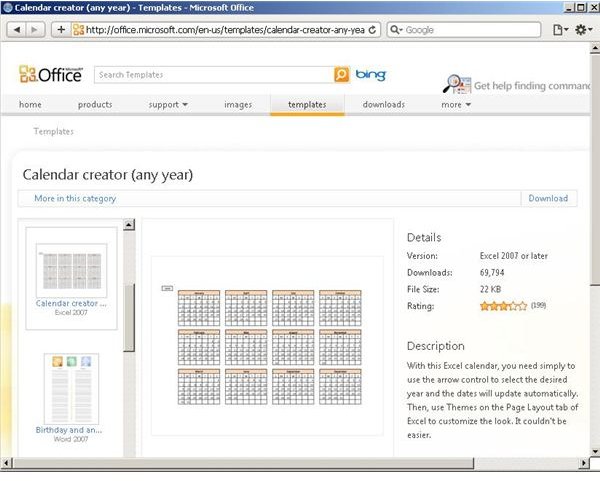Click the Description heading
Screen dimensions: 600x481
pyautogui.click(x=436, y=346)
